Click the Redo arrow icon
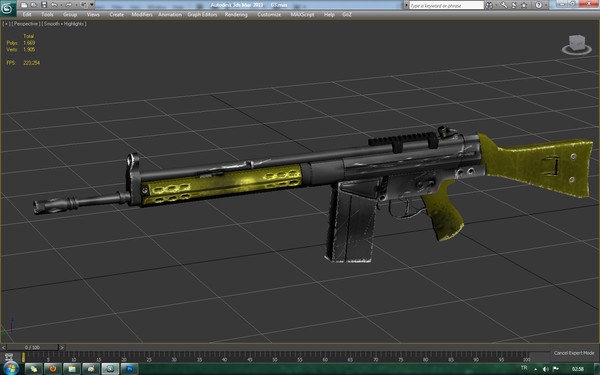This screenshot has width=600, height=375. pyautogui.click(x=68, y=5)
